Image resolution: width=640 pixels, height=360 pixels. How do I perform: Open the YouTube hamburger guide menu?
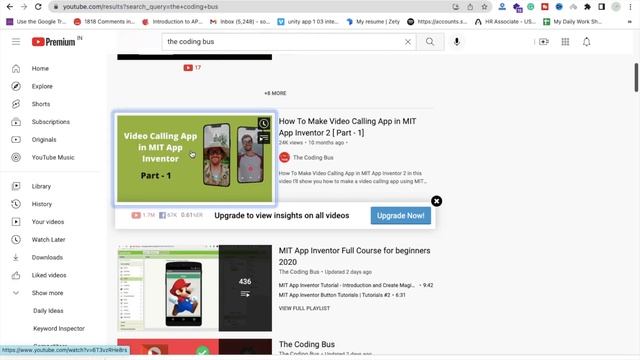(16, 42)
